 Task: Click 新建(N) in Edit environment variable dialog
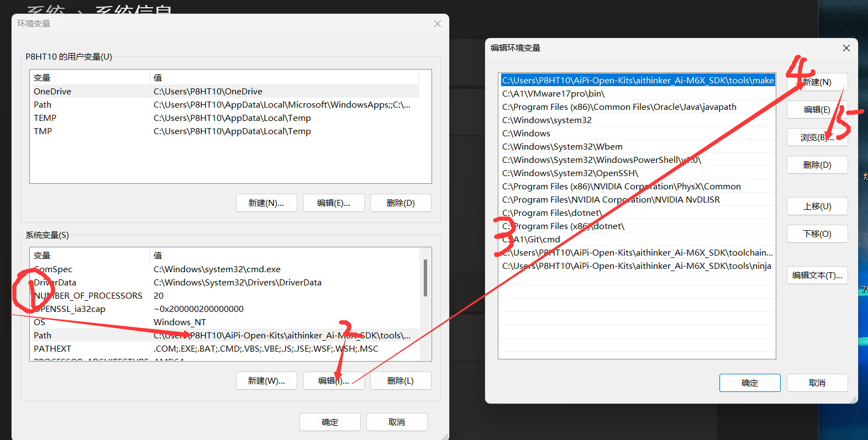click(817, 82)
